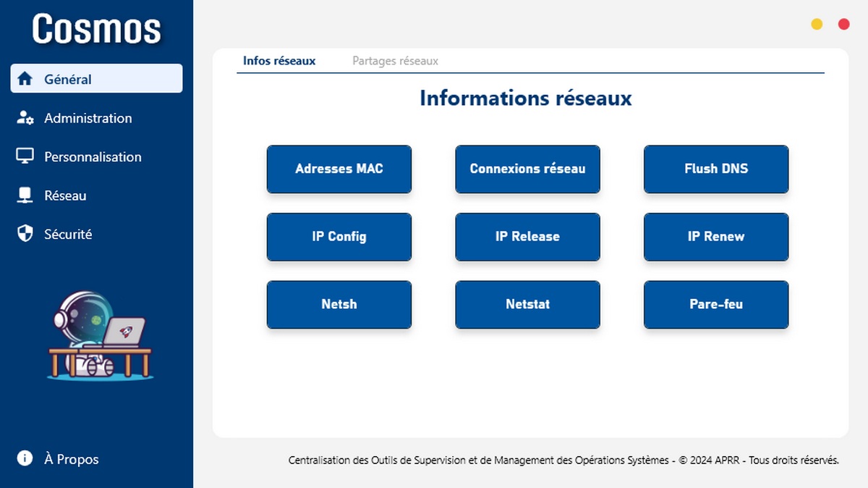Show Adresses MAC information
Viewport: 868px width, 488px height.
click(339, 169)
